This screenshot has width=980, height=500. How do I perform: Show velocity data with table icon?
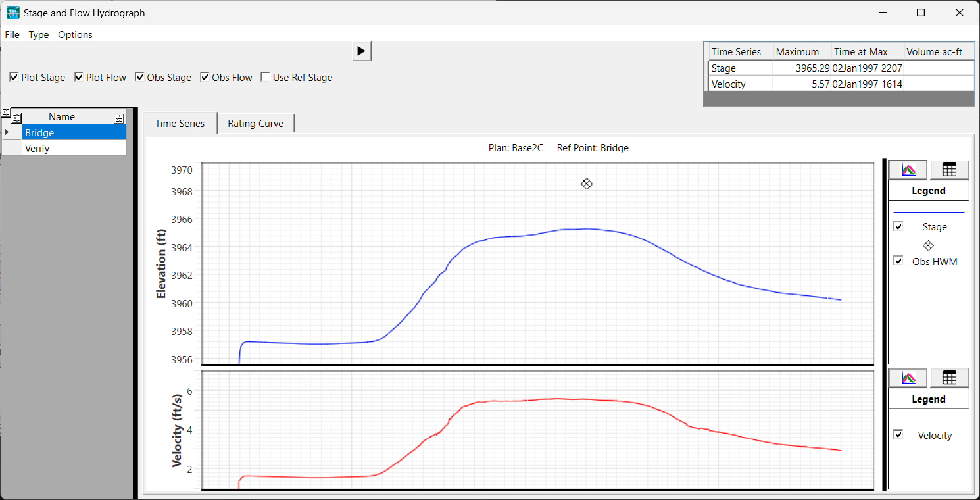949,378
